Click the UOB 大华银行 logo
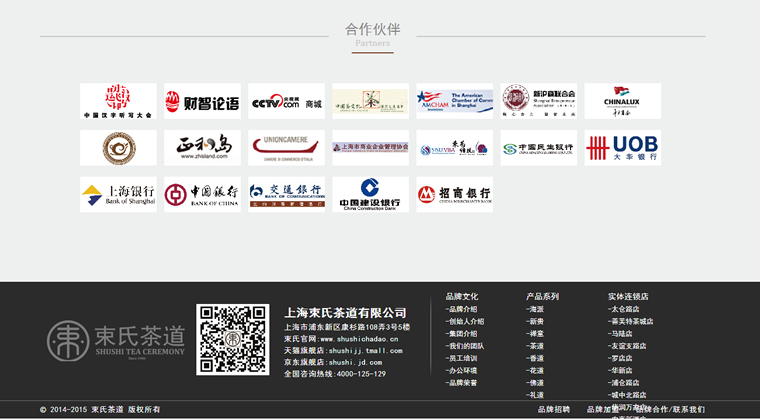This screenshot has height=419, width=760. coord(622,148)
